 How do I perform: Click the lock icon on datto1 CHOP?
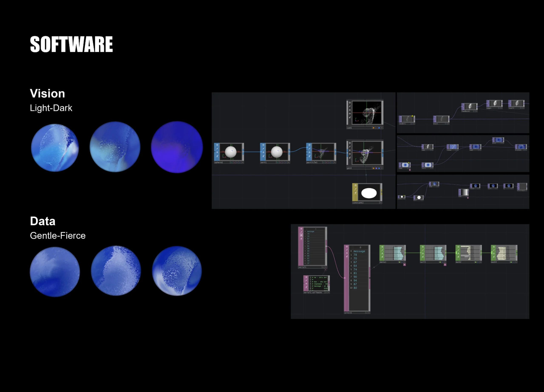pyautogui.click(x=382, y=257)
